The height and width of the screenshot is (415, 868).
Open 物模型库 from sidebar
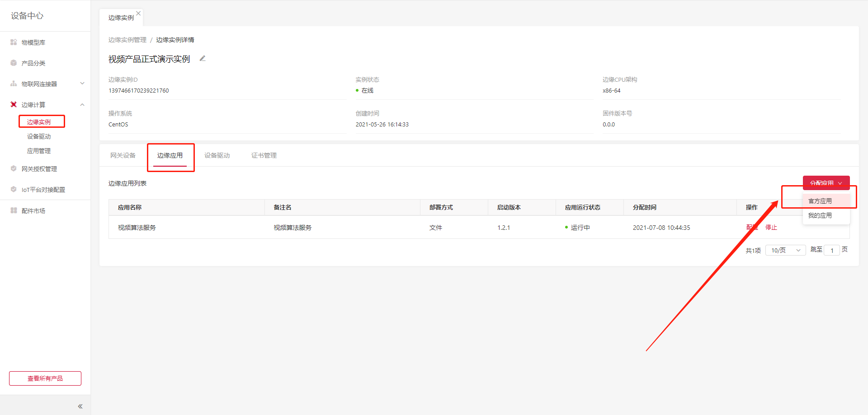click(x=33, y=42)
